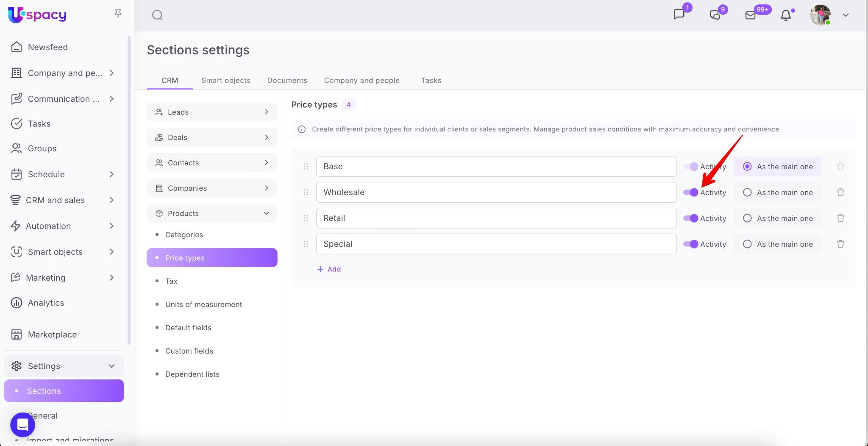Viewport: 868px width, 446px height.
Task: Open the mail inbox icon
Action: pos(750,15)
